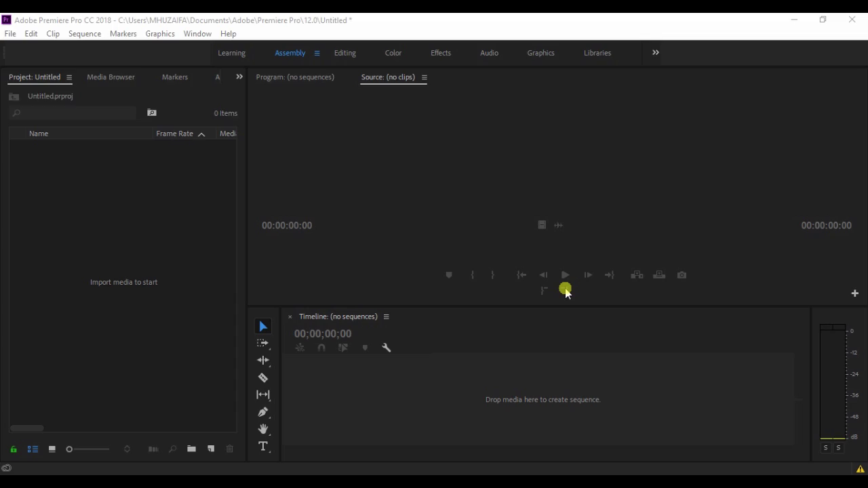Screen dimensions: 868x488
Task: Delete selected item with trash icon
Action: pos(230,449)
